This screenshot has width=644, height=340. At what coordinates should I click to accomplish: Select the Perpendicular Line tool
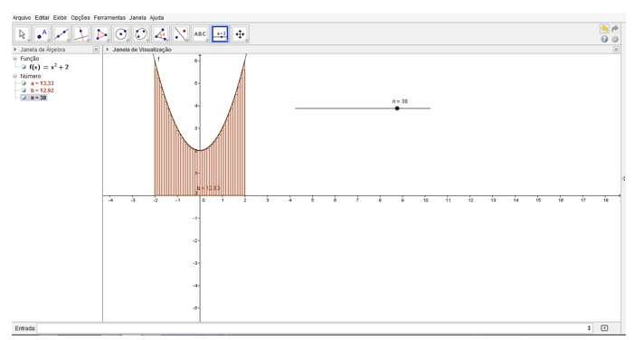point(81,34)
